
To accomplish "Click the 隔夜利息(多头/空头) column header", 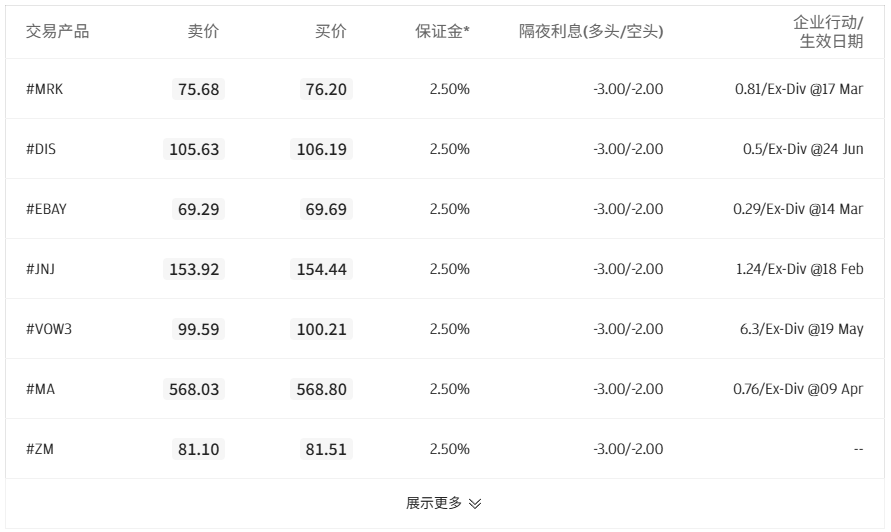I will click(x=591, y=31).
